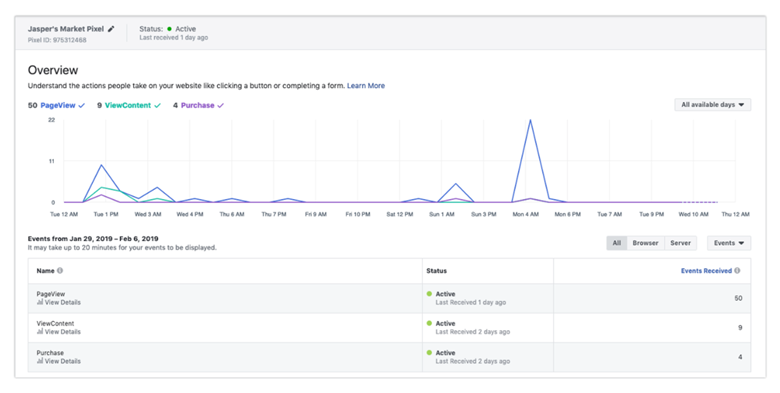Toggle the PageView series checkmark

point(82,105)
